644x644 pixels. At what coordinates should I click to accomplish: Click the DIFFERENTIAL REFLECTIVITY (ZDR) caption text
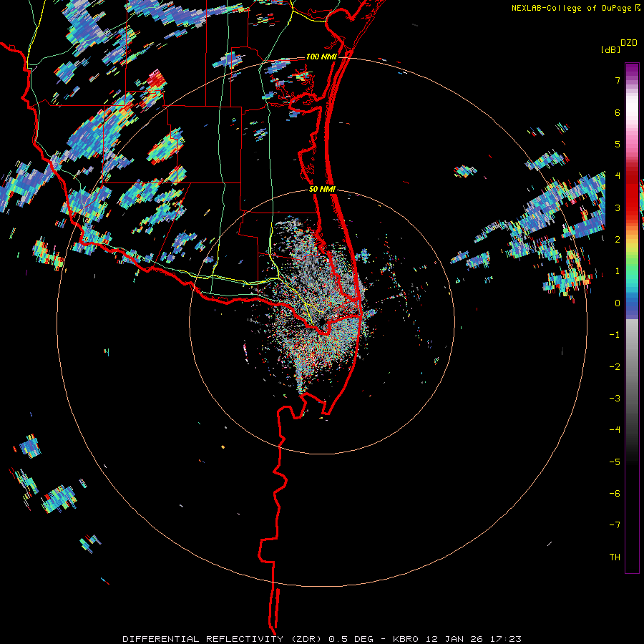[224, 639]
